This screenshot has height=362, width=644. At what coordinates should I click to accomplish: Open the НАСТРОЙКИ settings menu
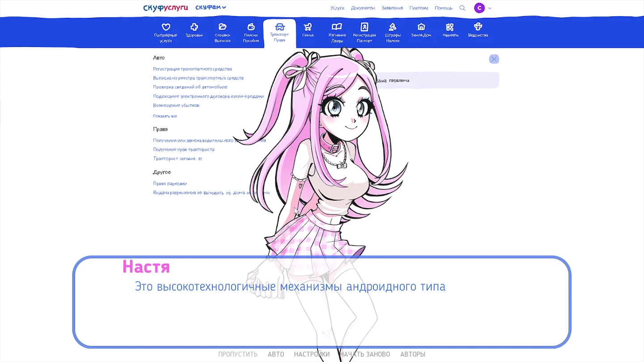312,354
